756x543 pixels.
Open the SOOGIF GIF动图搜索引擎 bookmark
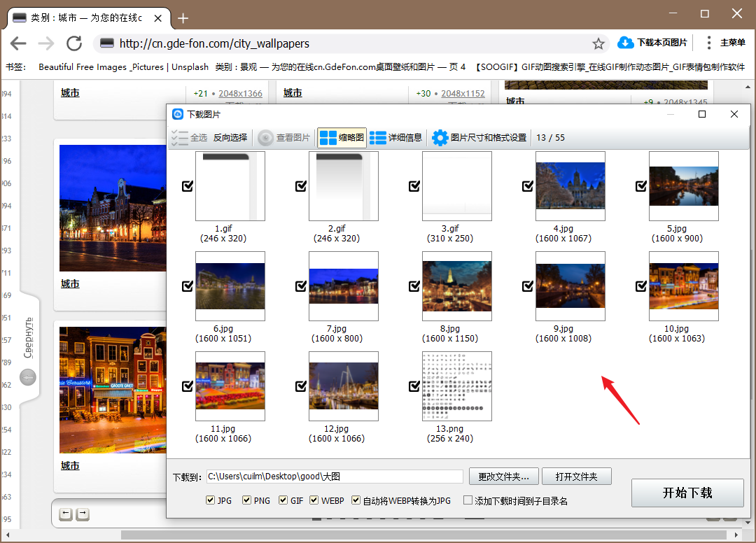[x=610, y=67]
